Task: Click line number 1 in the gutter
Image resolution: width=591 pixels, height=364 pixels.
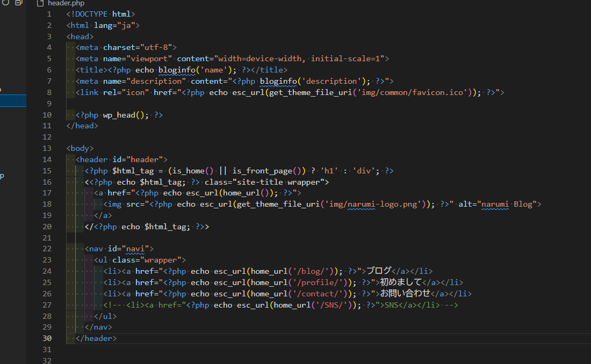Action: [x=49, y=14]
